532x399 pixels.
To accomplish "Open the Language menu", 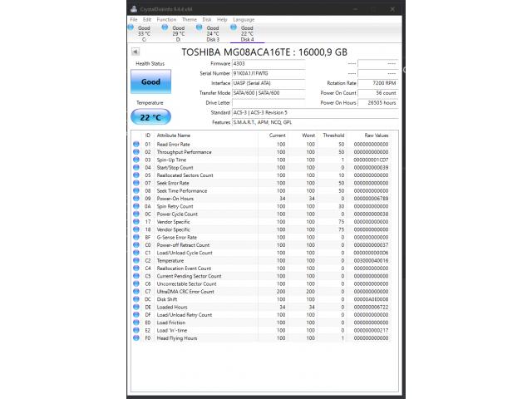I will (244, 19).
